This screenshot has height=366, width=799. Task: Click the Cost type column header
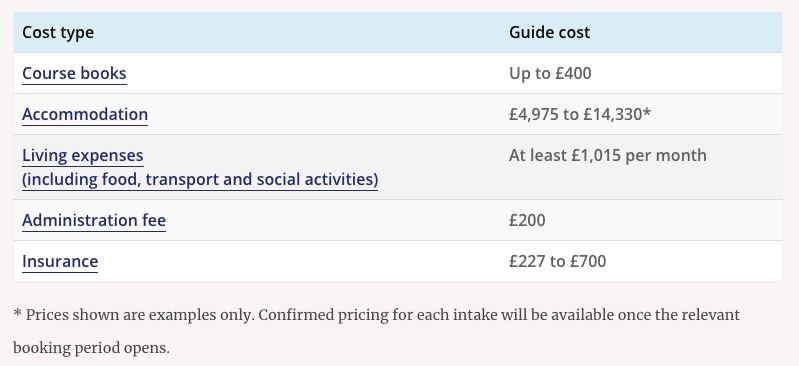(x=58, y=33)
